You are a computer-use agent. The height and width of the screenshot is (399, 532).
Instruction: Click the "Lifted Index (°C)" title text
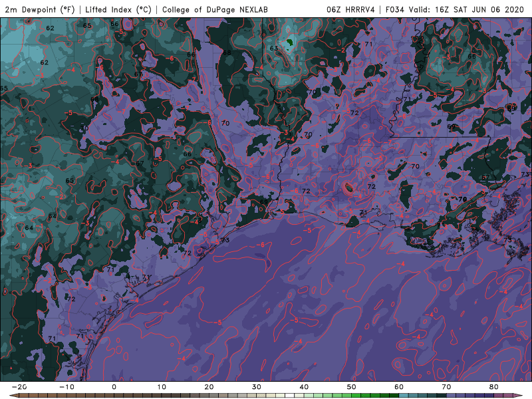118,9
